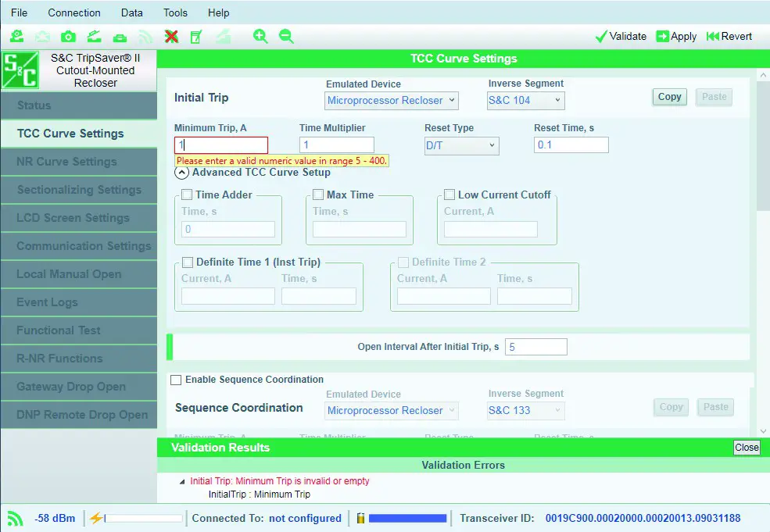Image resolution: width=770 pixels, height=532 pixels.
Task: Open Initial Trip Emulated Device dropdown
Action: click(x=392, y=101)
